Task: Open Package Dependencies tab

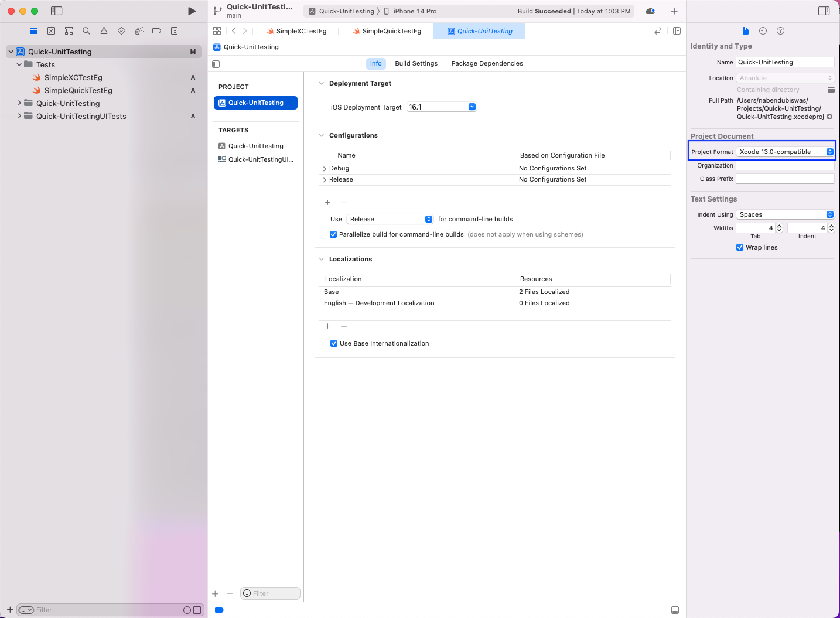Action: pyautogui.click(x=487, y=63)
